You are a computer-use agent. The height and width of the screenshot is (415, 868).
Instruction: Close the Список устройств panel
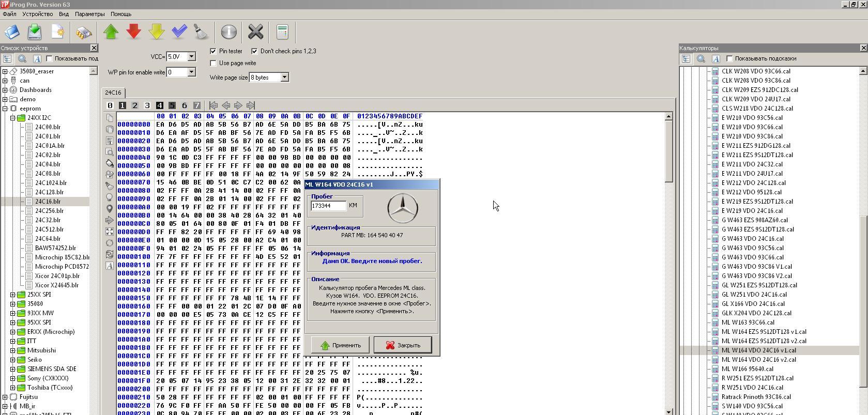tap(94, 48)
